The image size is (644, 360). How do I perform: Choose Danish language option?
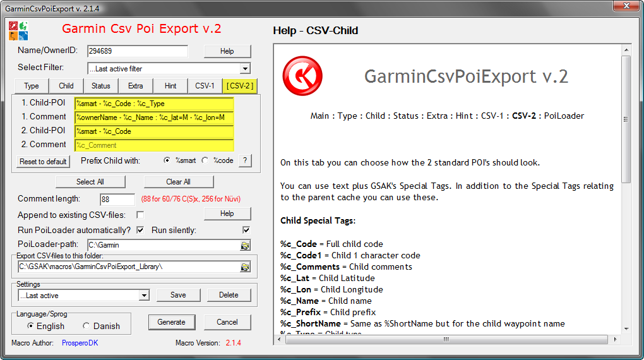86,326
